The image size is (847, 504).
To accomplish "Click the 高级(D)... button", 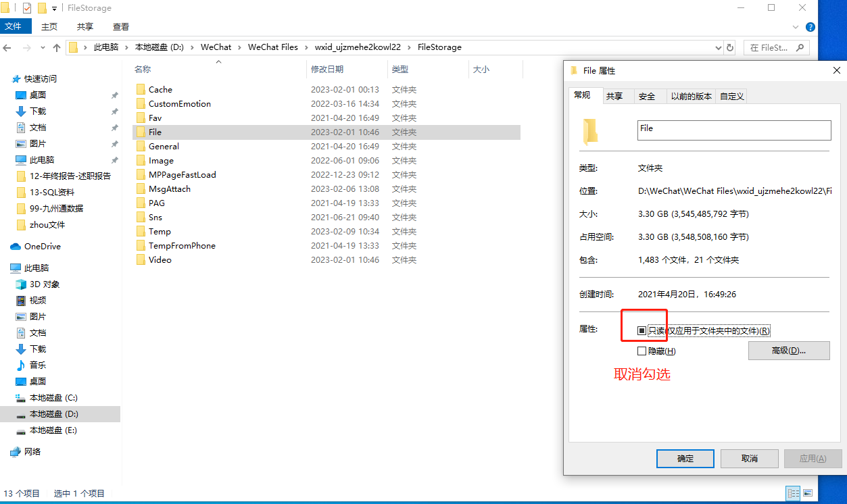I will [x=789, y=351].
